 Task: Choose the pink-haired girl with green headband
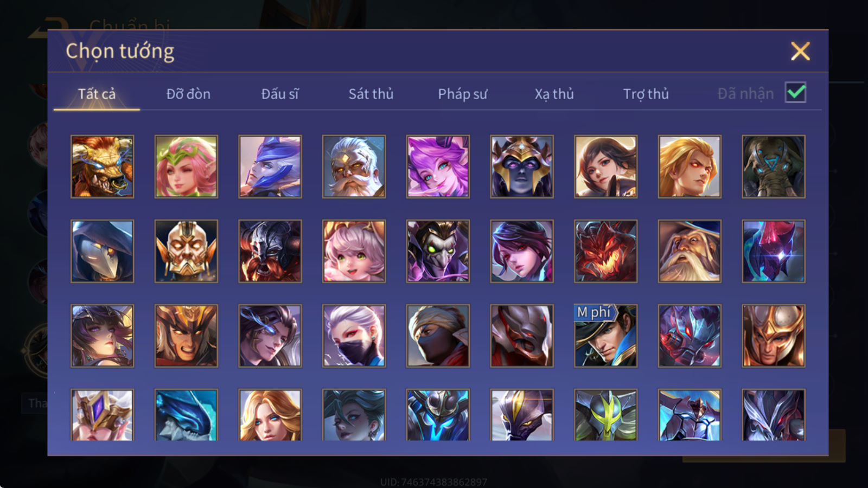point(186,166)
